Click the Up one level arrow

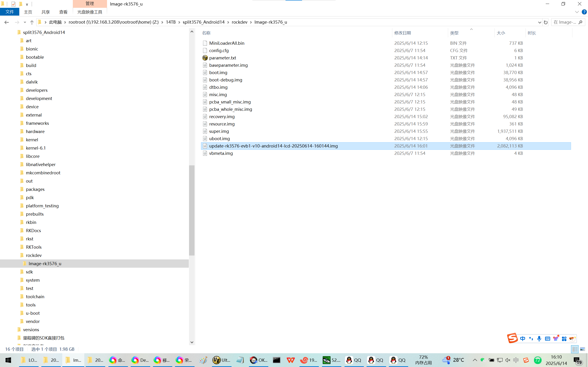pos(32,22)
